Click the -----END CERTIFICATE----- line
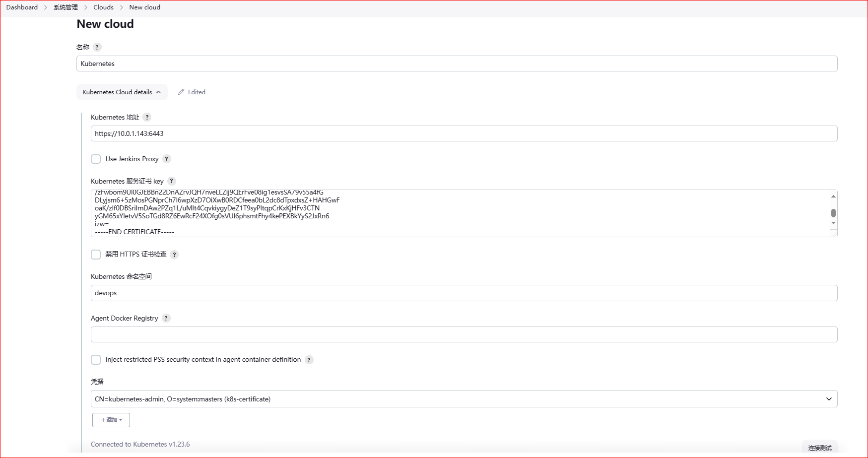Viewport: 868px width, 458px height. [134, 232]
